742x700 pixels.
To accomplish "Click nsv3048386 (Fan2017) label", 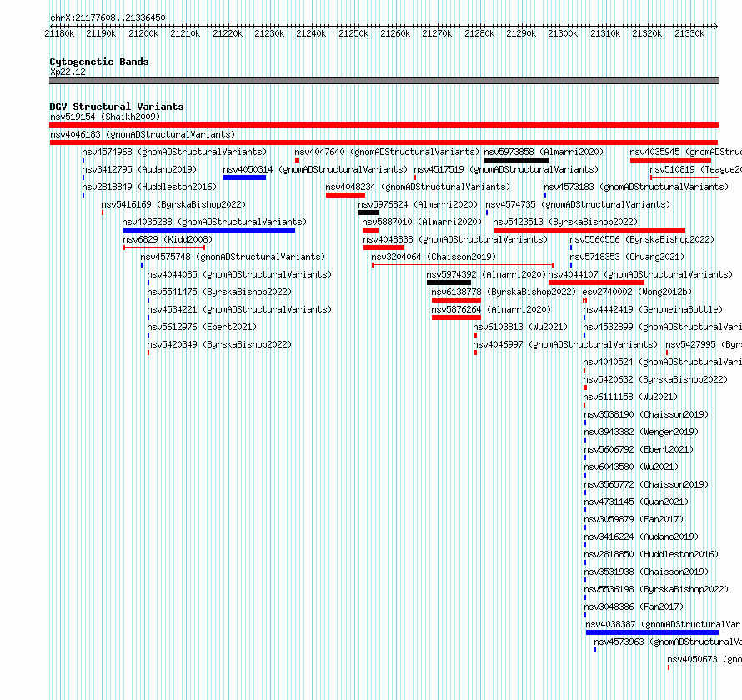I will [634, 607].
